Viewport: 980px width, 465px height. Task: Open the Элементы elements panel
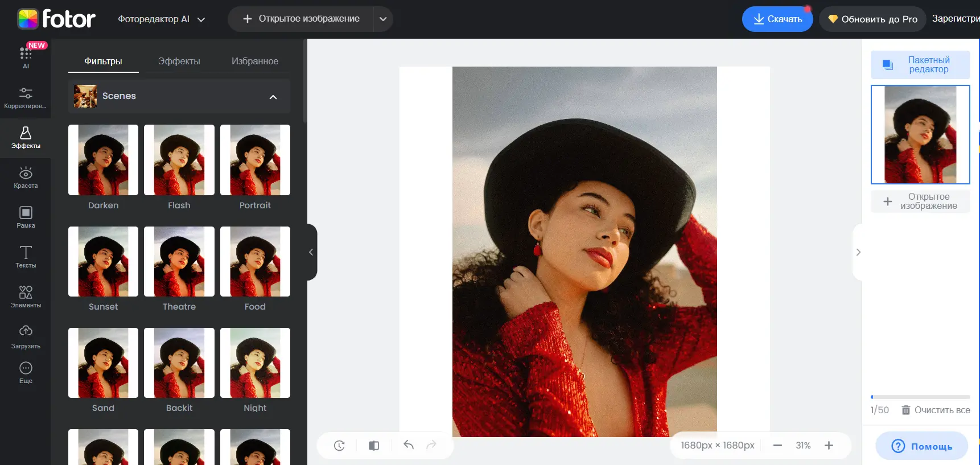click(26, 297)
